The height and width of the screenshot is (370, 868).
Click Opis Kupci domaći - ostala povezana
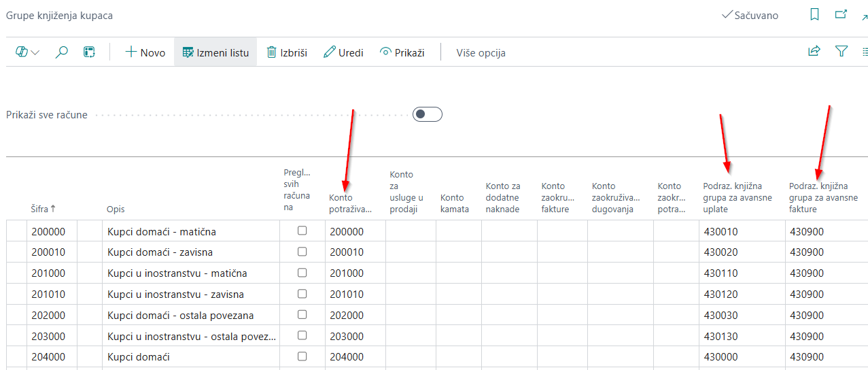190,316
